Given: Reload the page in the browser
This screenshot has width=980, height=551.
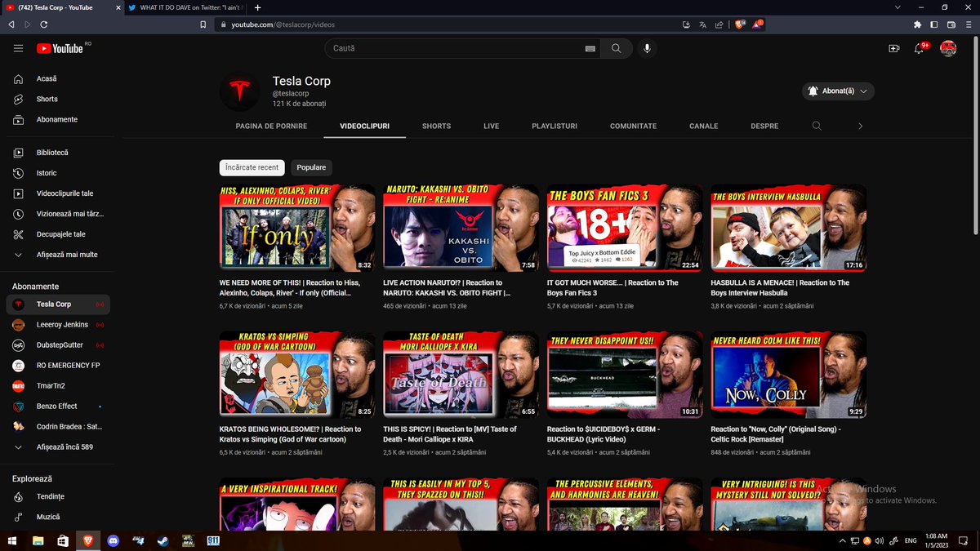Looking at the screenshot, I should [46, 24].
